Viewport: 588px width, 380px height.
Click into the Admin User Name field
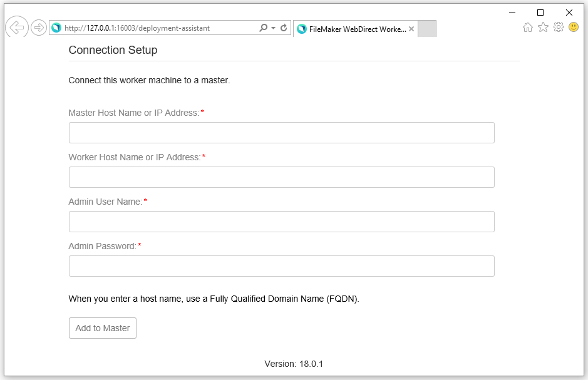[x=281, y=222]
